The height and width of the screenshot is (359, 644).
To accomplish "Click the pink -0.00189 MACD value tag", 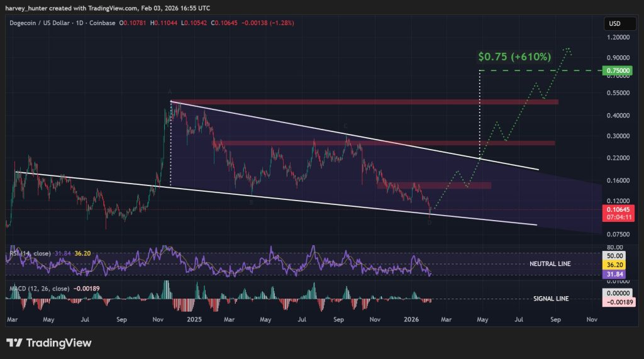I will (616, 302).
